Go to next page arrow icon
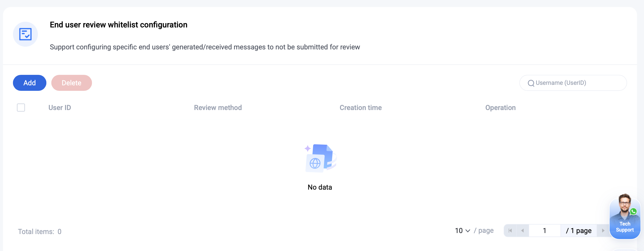The image size is (644, 251). 603,231
